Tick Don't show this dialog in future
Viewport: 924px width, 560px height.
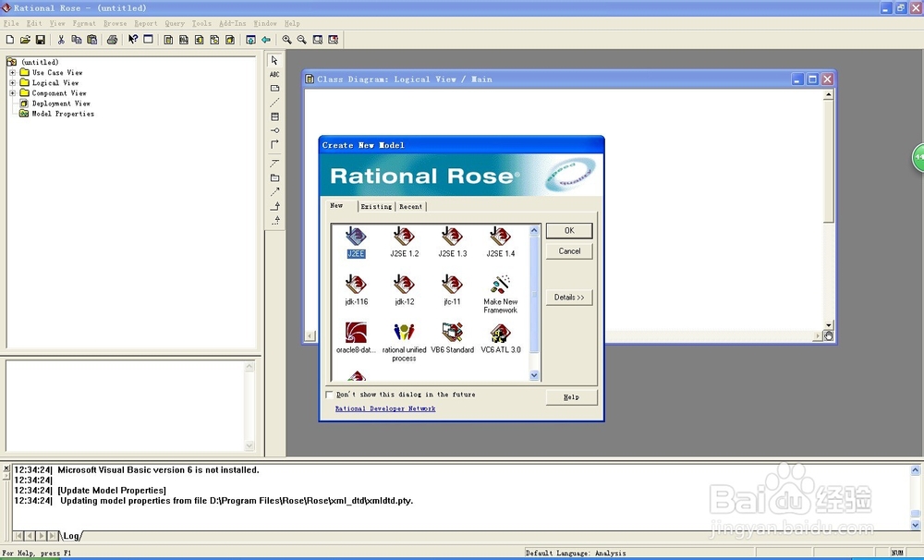click(x=330, y=395)
